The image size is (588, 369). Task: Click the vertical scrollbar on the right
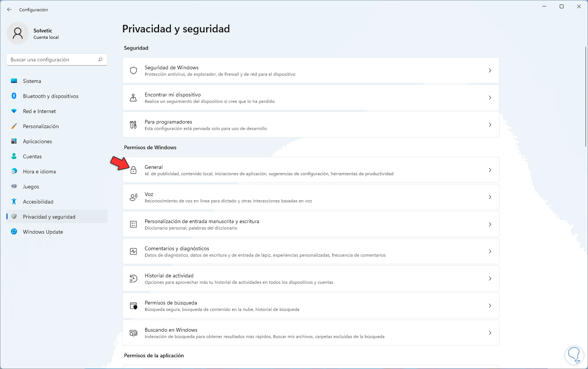[586, 96]
